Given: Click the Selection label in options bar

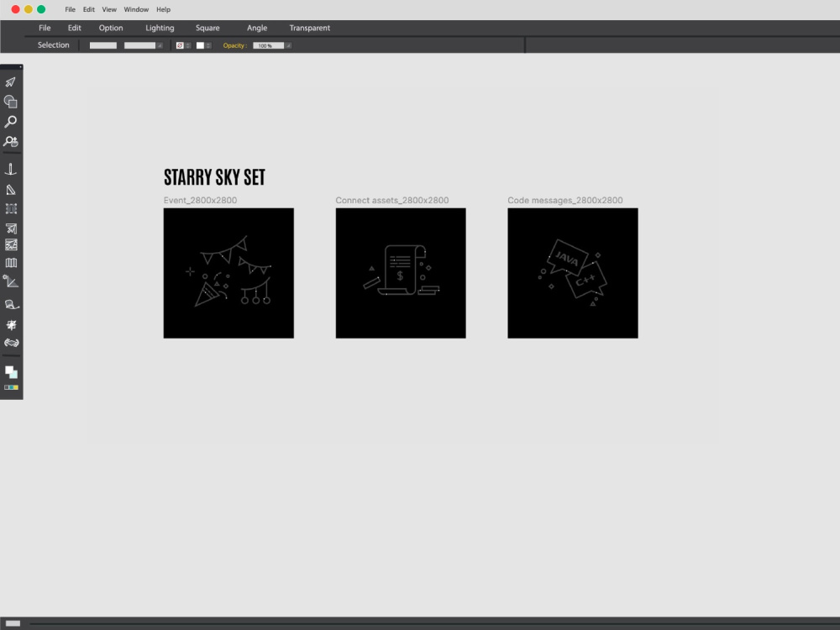Looking at the screenshot, I should 53,45.
